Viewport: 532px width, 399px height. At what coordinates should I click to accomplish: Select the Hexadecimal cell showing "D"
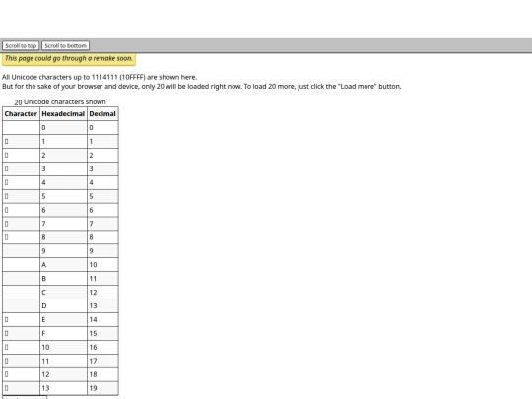[x=63, y=306]
